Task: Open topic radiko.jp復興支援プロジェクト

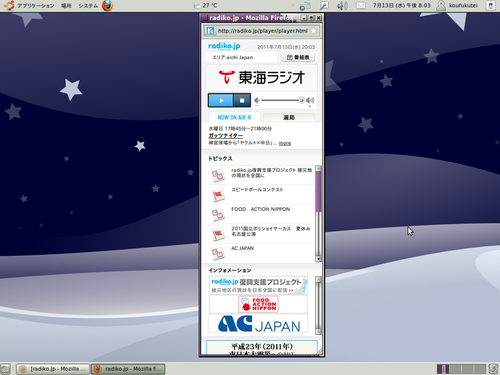Action: click(271, 173)
